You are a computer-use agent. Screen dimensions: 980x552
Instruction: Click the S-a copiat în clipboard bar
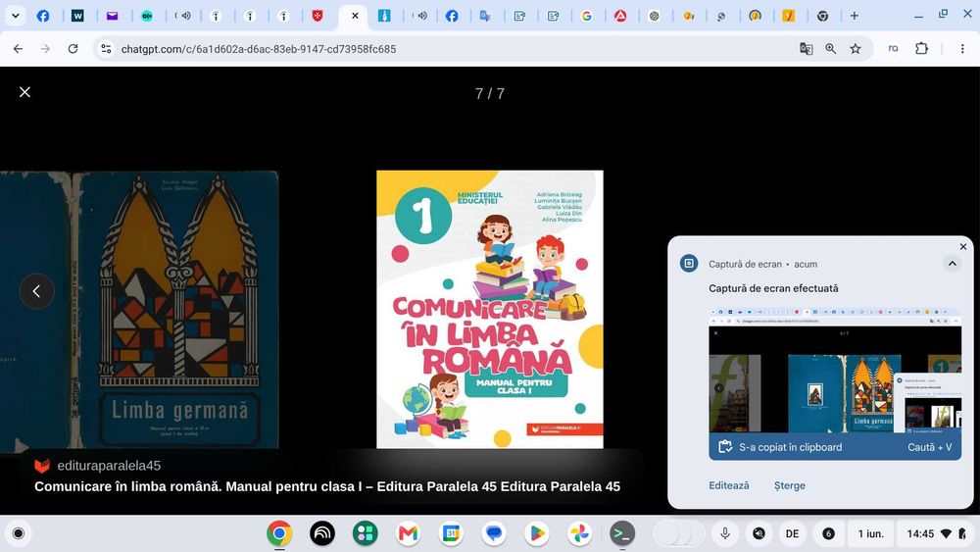(x=835, y=447)
